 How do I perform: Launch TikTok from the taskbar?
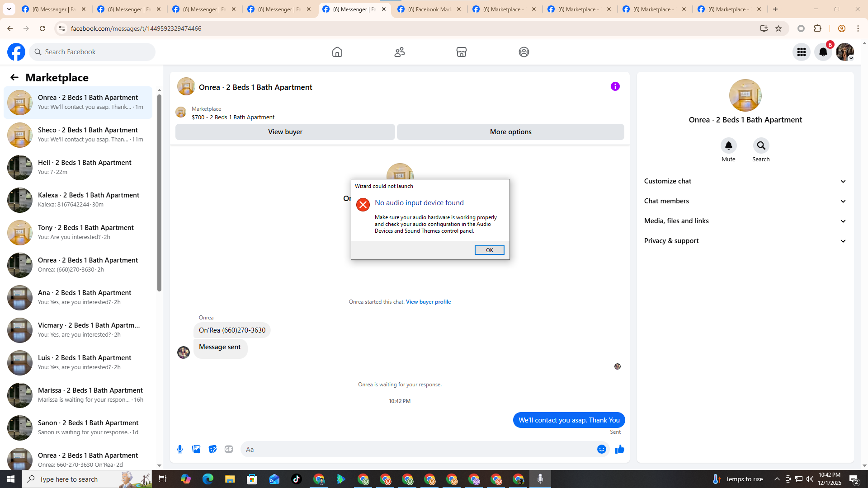click(297, 479)
